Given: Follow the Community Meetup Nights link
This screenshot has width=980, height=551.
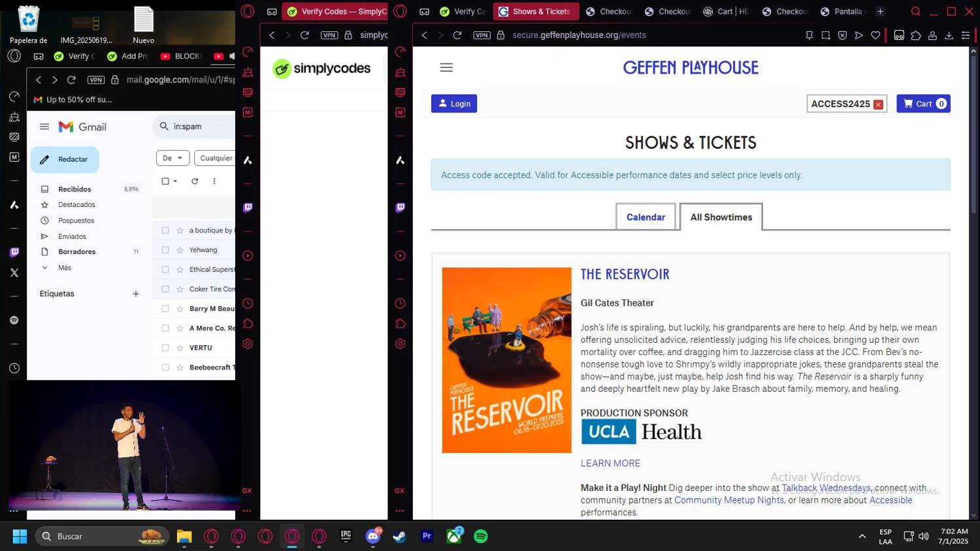Looking at the screenshot, I should [x=729, y=500].
